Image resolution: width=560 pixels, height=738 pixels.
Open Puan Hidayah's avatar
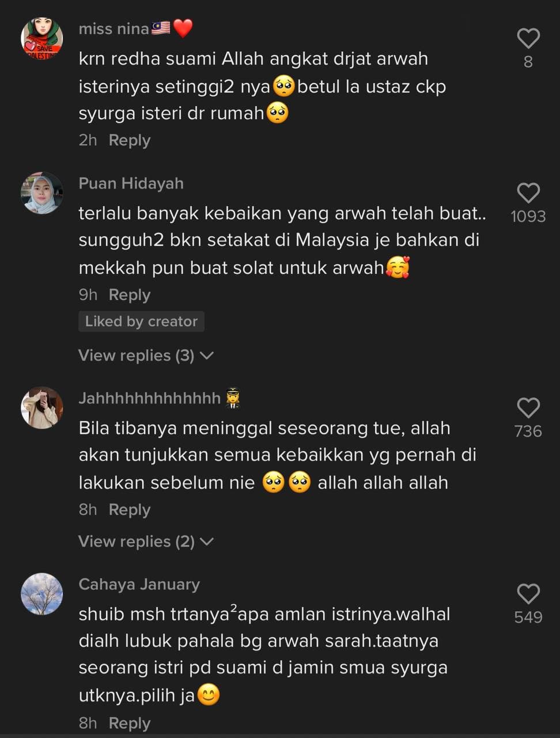[x=42, y=193]
